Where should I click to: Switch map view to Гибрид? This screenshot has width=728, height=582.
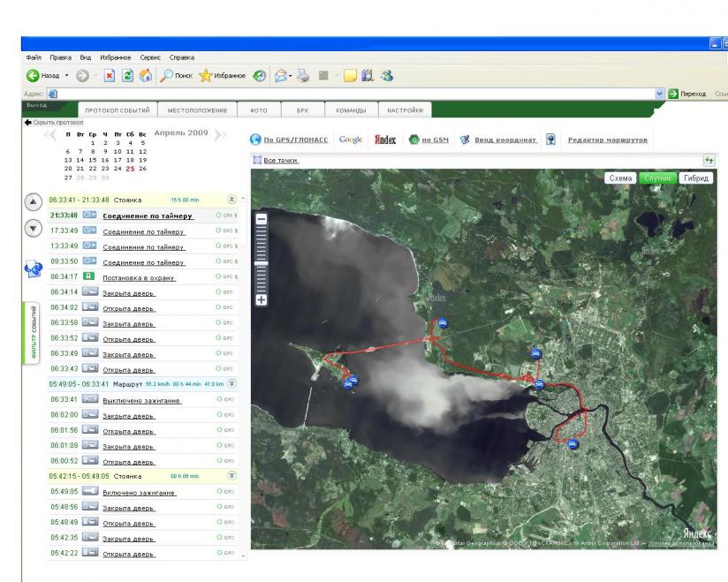point(697,178)
